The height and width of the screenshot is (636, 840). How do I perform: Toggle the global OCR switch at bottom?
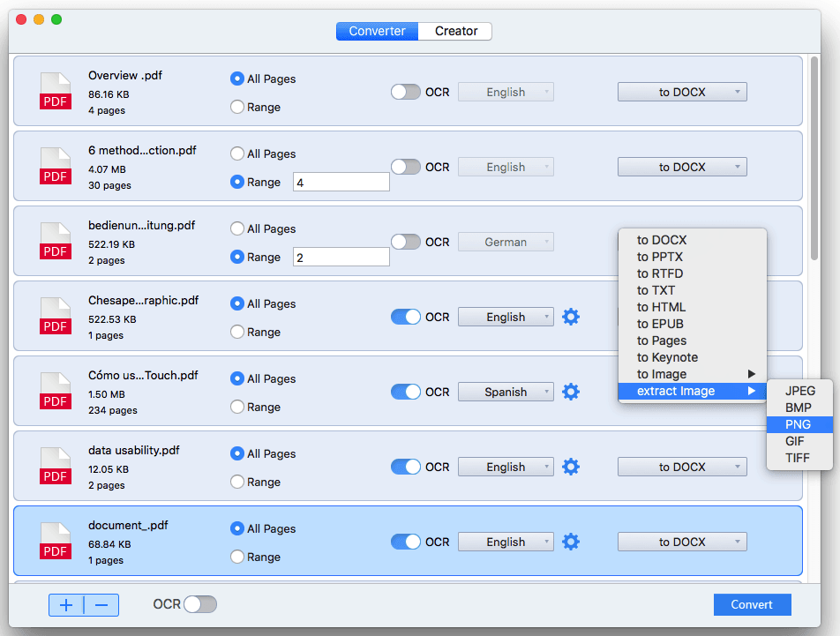(199, 604)
